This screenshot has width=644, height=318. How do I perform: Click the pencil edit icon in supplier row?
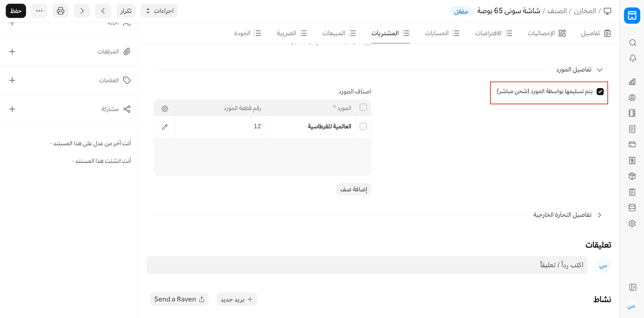click(x=165, y=127)
